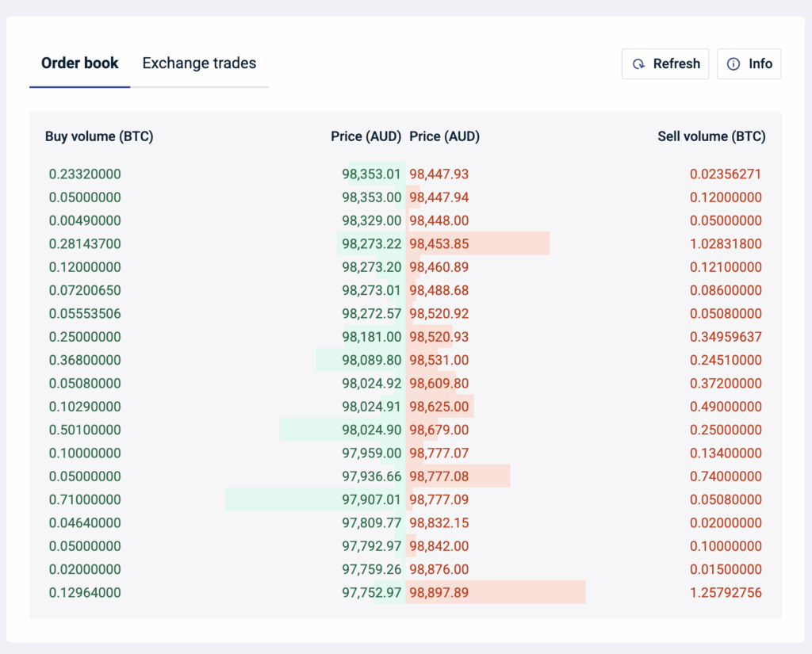Viewport: 812px width, 654px height.
Task: Select the sell price 98,453.85 row
Action: (x=438, y=243)
